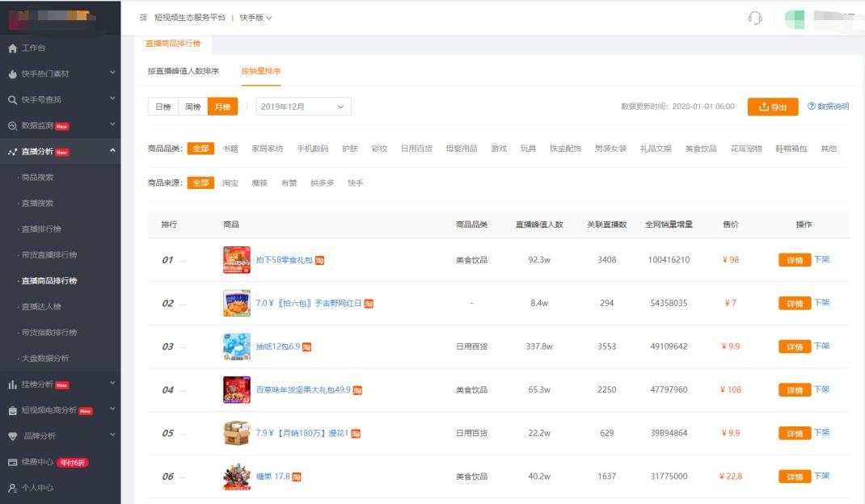Click 下架 link in row 02
This screenshot has width=865, height=504.
point(821,303)
